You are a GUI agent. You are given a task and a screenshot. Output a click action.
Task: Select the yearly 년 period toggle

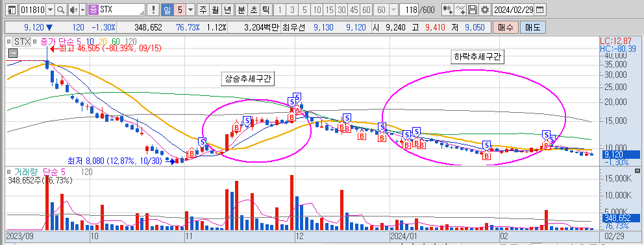(x=229, y=10)
